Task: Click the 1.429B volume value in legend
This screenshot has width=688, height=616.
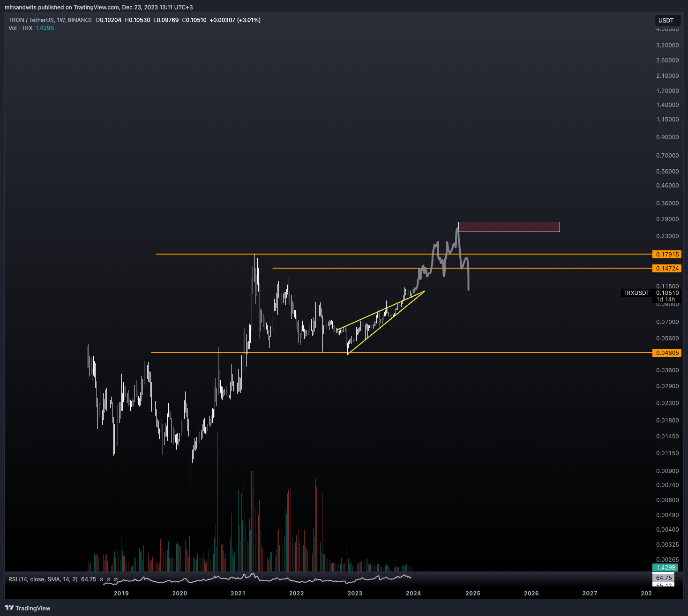Action: point(45,28)
